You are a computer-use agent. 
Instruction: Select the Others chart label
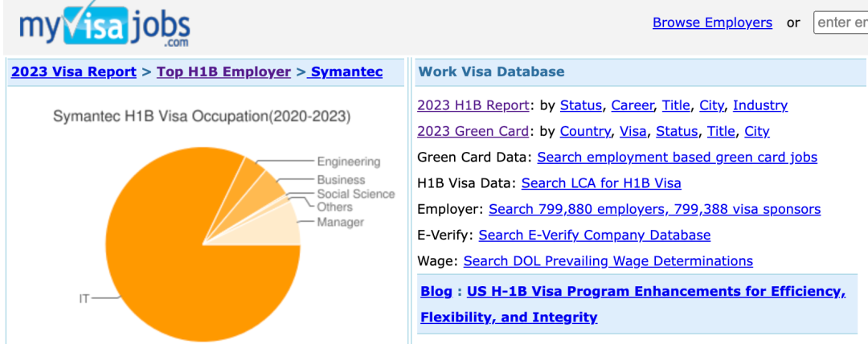pos(334,207)
